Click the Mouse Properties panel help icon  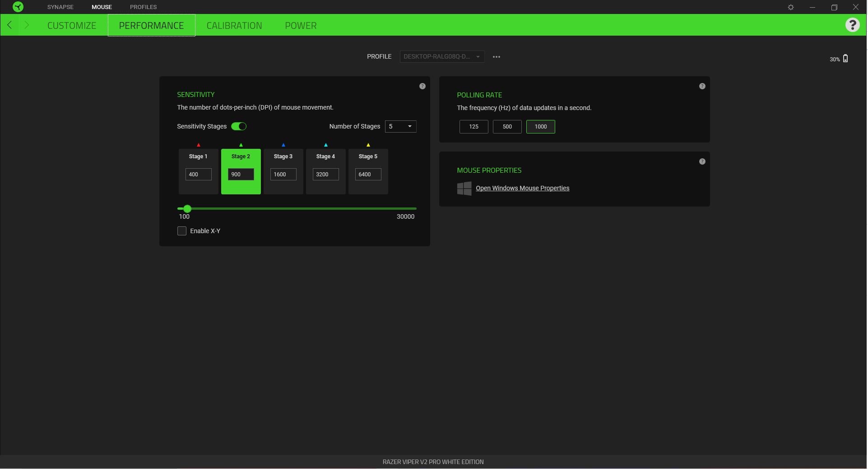pyautogui.click(x=703, y=161)
